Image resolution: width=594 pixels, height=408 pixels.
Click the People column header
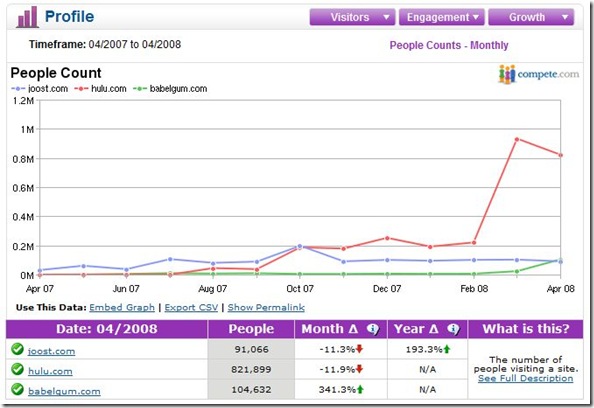tap(251, 329)
